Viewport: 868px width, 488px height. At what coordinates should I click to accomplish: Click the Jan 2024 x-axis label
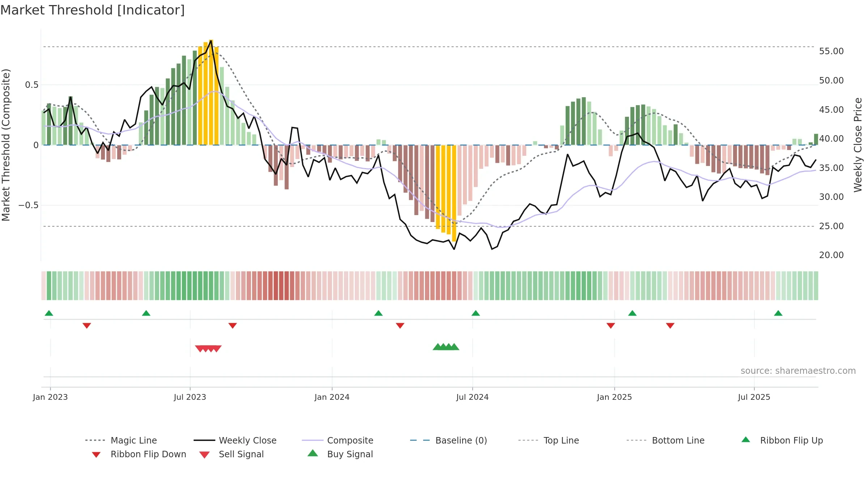[x=332, y=397]
